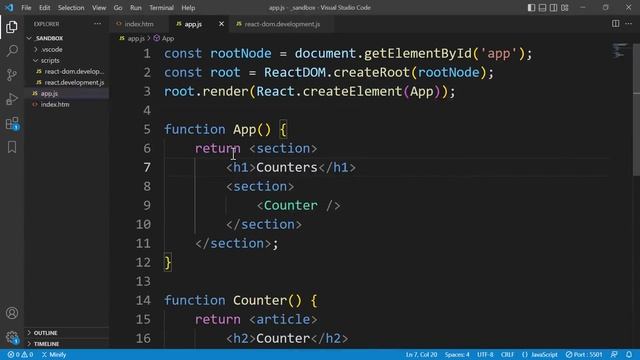The width and height of the screenshot is (640, 360).
Task: Toggle the primary side bar layout icon
Action: pyautogui.click(x=531, y=7)
